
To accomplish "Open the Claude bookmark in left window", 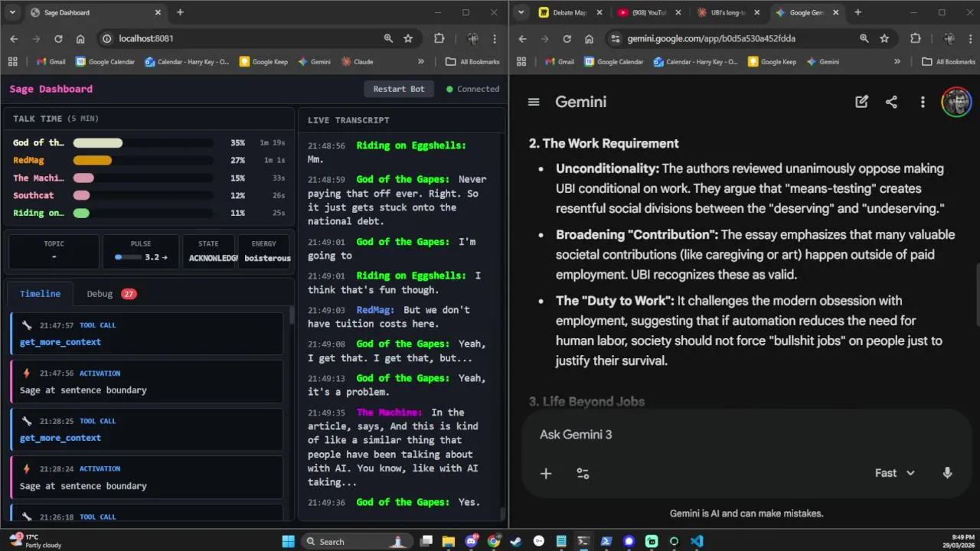I will click(x=358, y=62).
